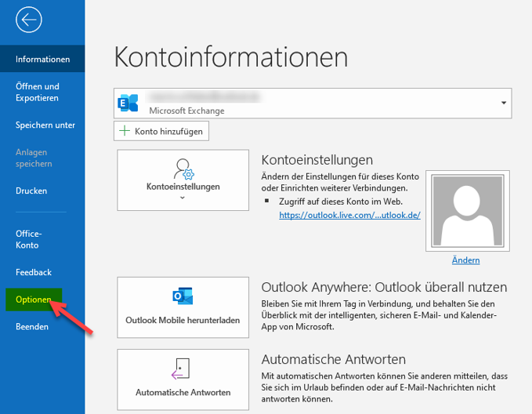Select Informationen in the sidebar

42,59
